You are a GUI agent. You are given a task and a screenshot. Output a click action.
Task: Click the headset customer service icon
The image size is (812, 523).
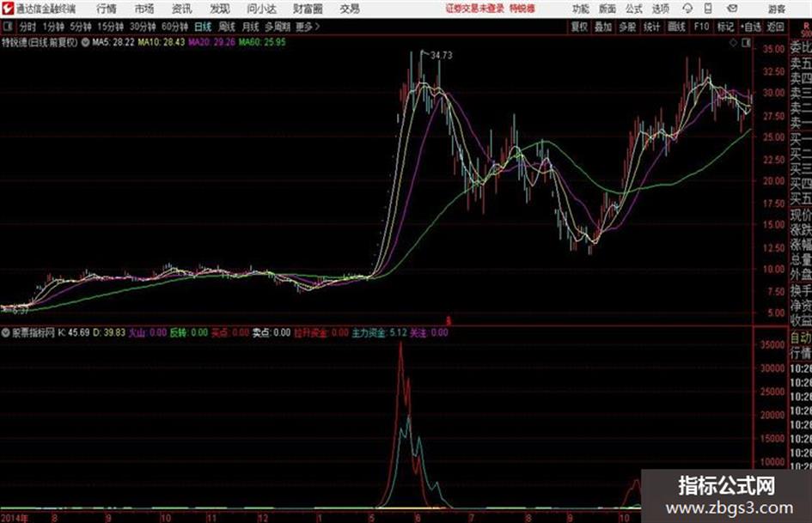point(687,9)
